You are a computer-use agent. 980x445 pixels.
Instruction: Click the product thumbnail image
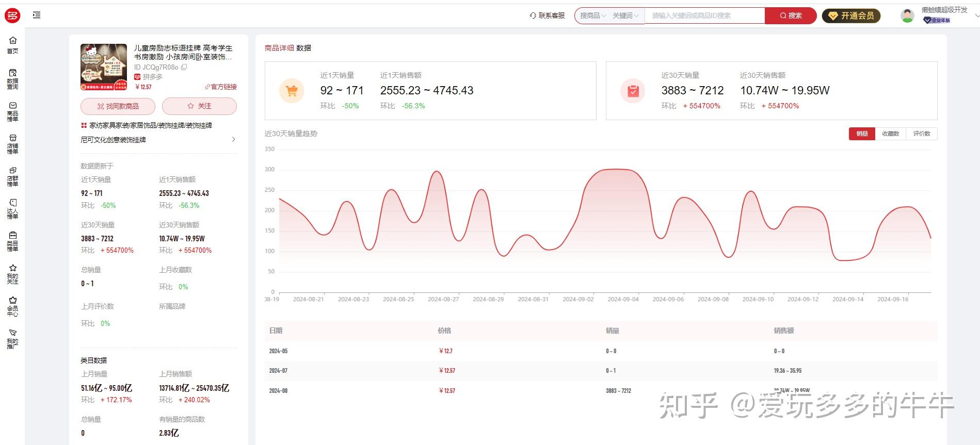(x=104, y=67)
